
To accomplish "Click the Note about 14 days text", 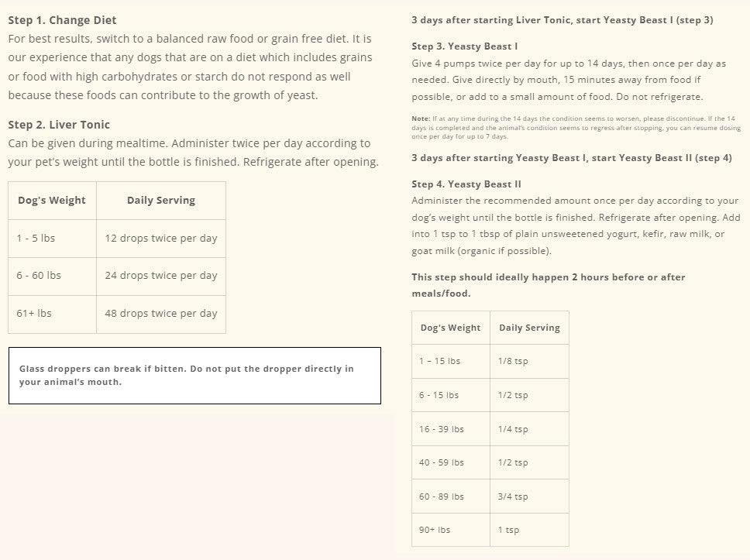I will (x=576, y=127).
